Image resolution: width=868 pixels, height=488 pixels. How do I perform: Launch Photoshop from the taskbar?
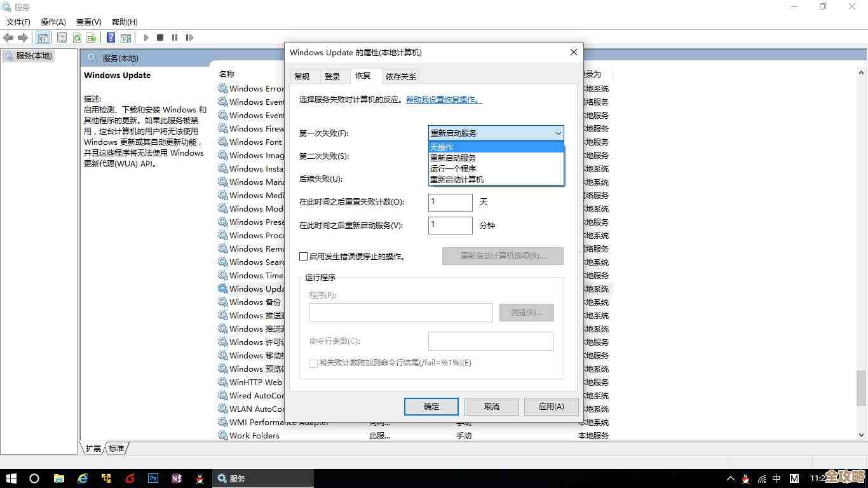tap(153, 478)
